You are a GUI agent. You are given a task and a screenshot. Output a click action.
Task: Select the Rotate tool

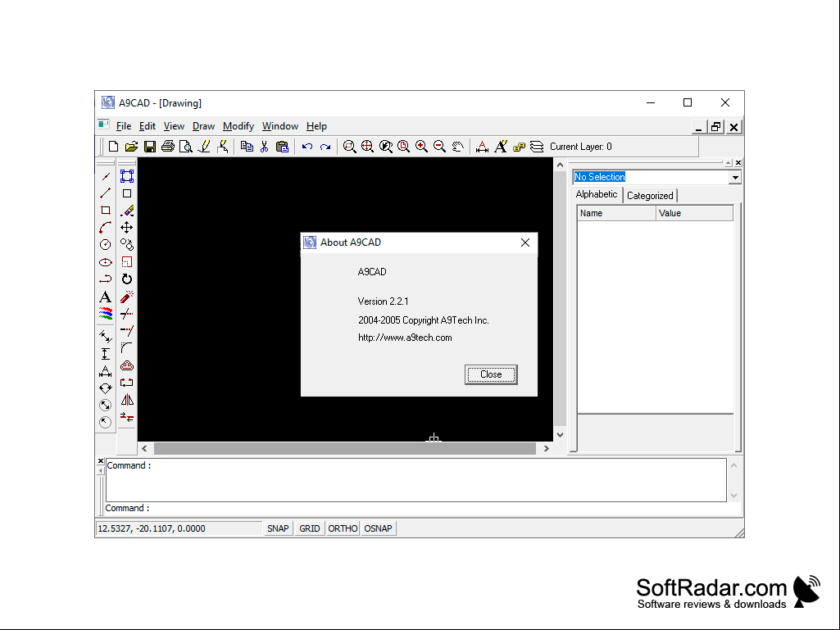coord(127,279)
